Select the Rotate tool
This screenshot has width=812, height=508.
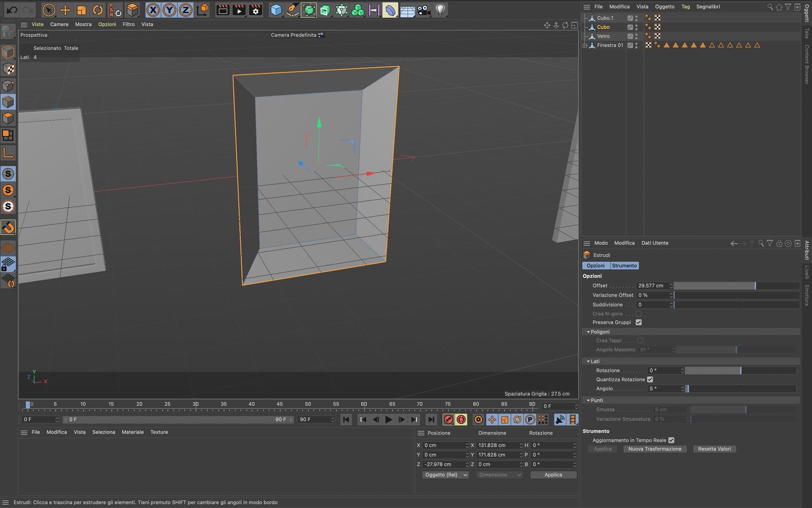click(x=98, y=10)
